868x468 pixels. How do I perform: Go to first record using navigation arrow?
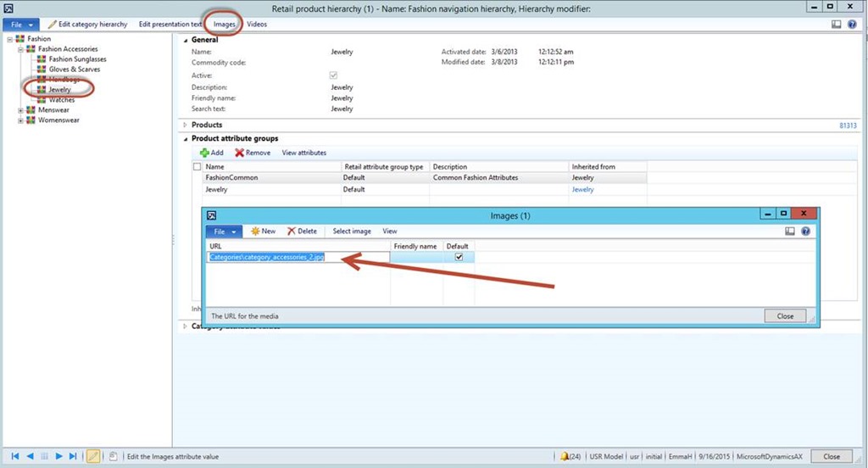(15, 456)
